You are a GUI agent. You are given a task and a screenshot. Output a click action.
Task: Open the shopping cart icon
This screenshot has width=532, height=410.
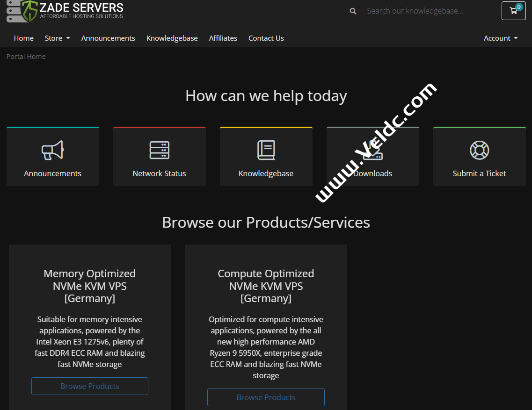(513, 11)
